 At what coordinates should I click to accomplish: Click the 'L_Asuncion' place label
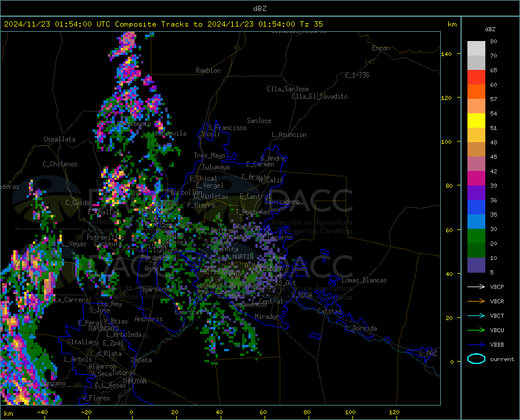[x=289, y=135]
